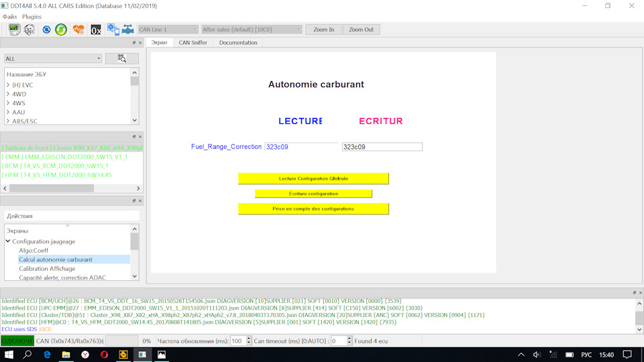644x362 pixels.
Task: Open the Plugins menu
Action: click(x=32, y=17)
